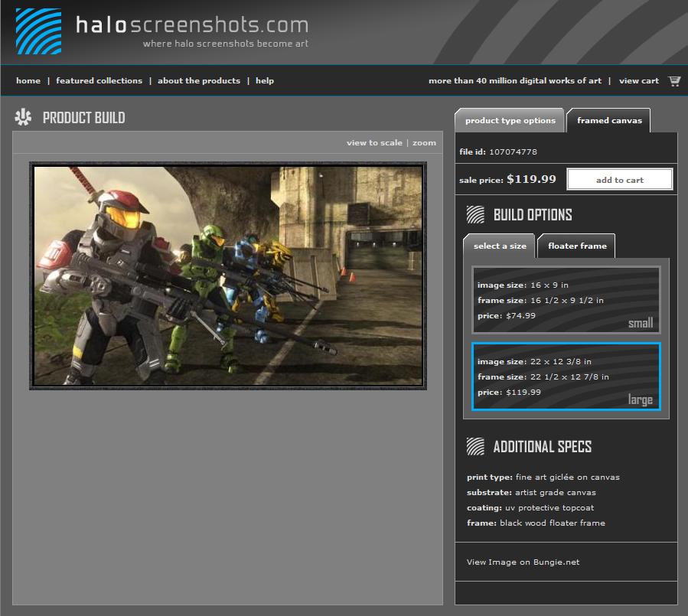The image size is (688, 616).
Task: Click the framed Halo screenshot preview image
Action: coord(228,276)
